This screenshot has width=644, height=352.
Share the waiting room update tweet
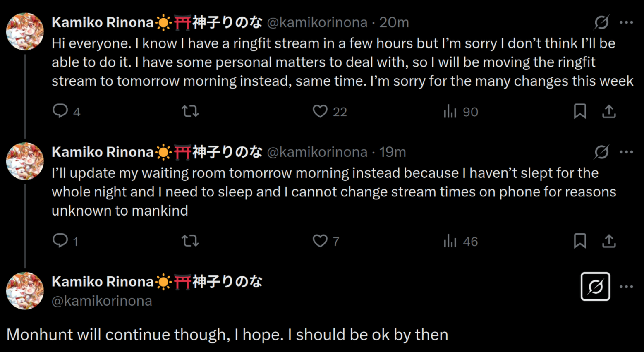click(x=609, y=240)
